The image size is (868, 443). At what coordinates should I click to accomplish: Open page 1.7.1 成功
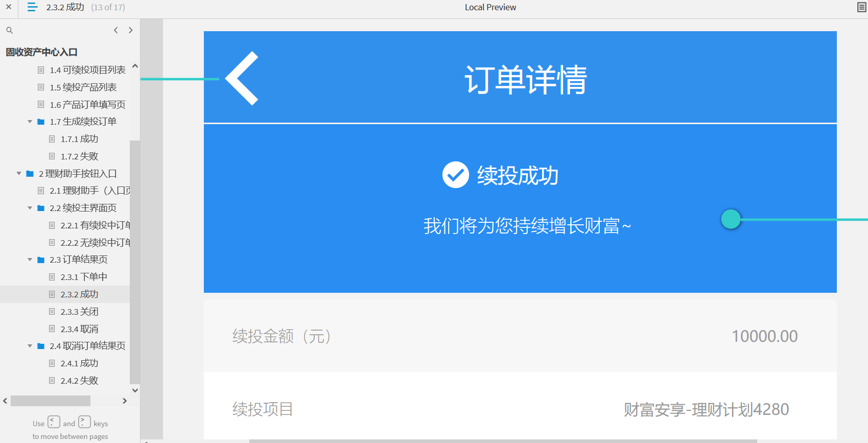pos(79,139)
